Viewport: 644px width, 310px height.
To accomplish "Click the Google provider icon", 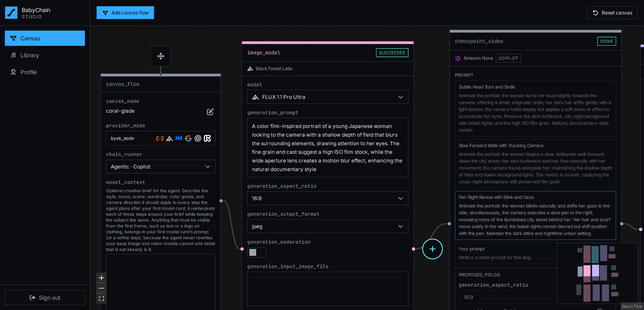I will pos(188,138).
